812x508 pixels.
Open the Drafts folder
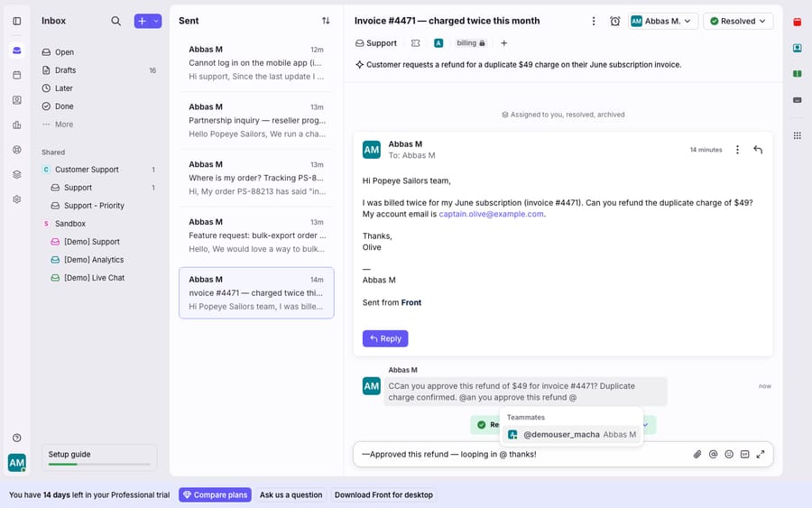(x=98, y=70)
